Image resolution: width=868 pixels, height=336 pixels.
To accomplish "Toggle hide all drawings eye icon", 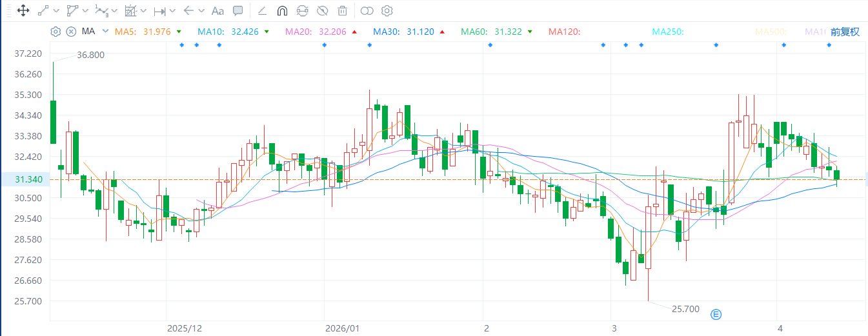I will 323,10.
